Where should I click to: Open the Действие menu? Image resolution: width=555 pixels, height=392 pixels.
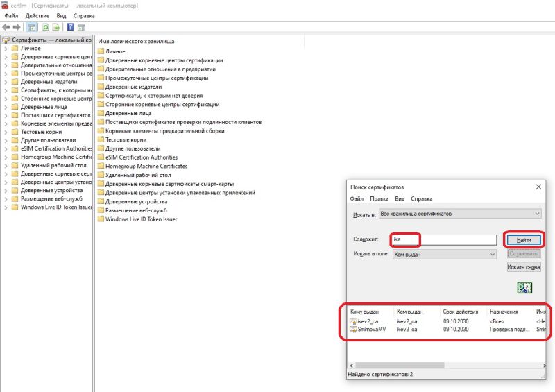(37, 15)
